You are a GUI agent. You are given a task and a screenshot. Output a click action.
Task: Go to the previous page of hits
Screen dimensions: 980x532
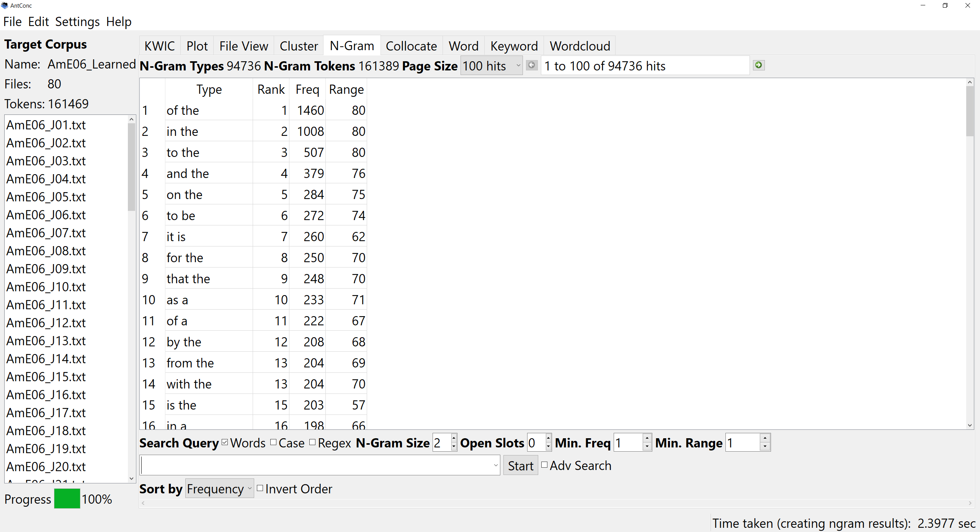(x=531, y=65)
